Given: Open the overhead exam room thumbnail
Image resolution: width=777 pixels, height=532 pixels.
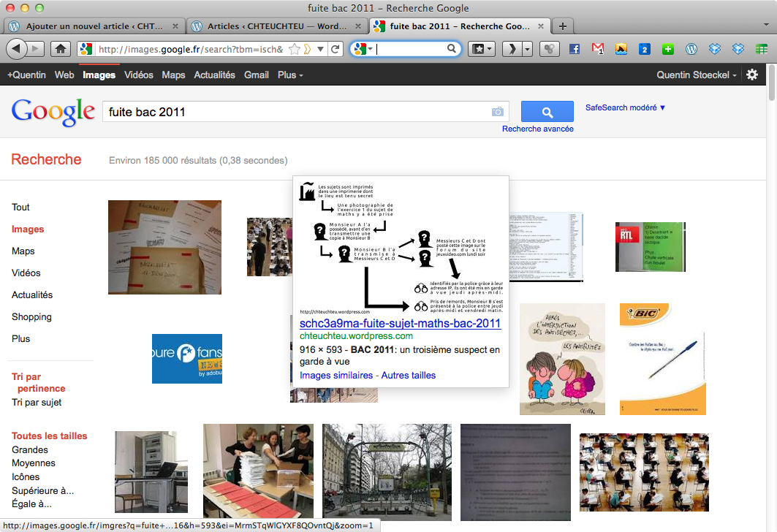Looking at the screenshot, I should [644, 472].
